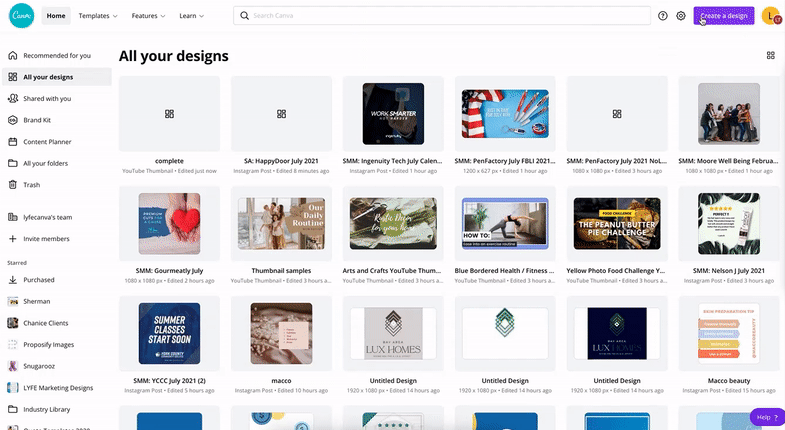Open the gray LUX HOMES Untitled Design
785x430 pixels.
tap(393, 333)
